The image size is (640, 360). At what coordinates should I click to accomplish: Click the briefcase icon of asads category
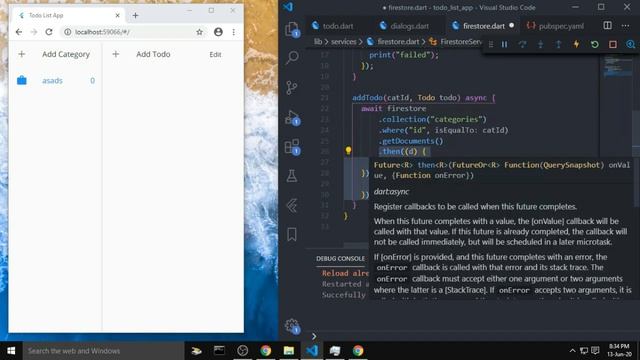22,80
